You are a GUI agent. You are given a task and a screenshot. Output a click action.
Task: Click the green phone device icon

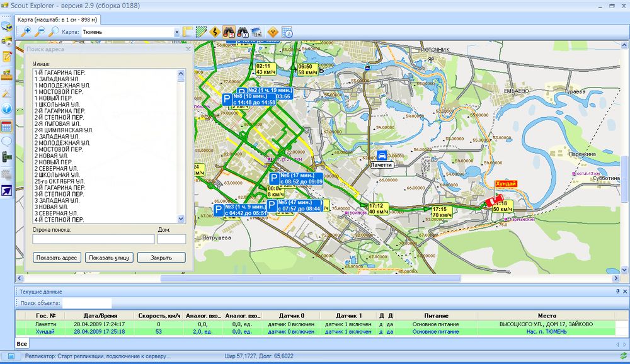[x=7, y=157]
